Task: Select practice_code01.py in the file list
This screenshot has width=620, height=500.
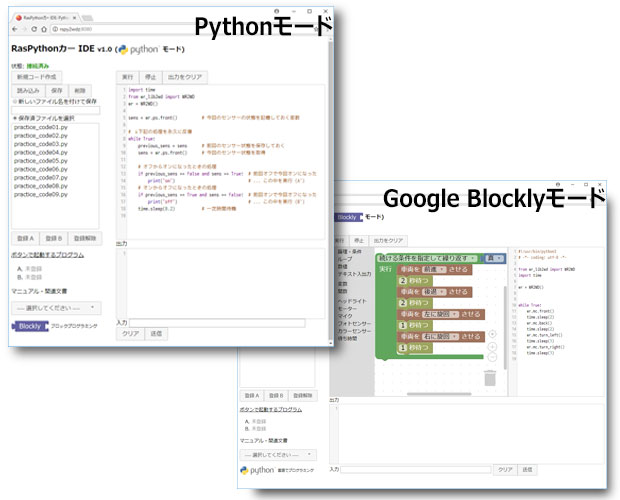Action: (x=41, y=127)
